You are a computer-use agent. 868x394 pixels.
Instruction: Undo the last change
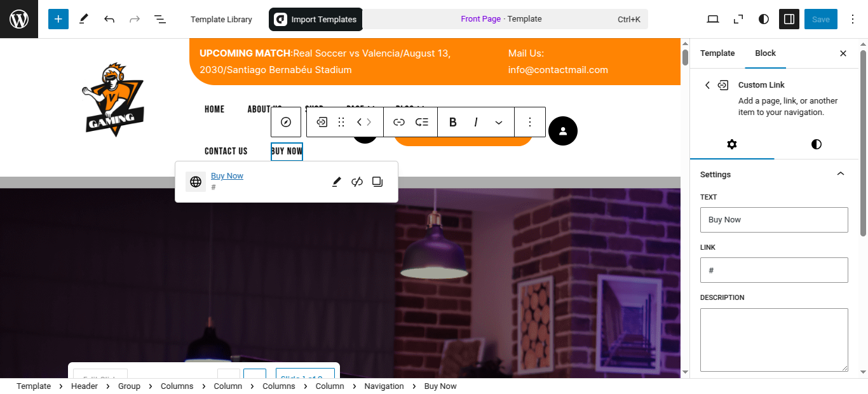tap(109, 19)
